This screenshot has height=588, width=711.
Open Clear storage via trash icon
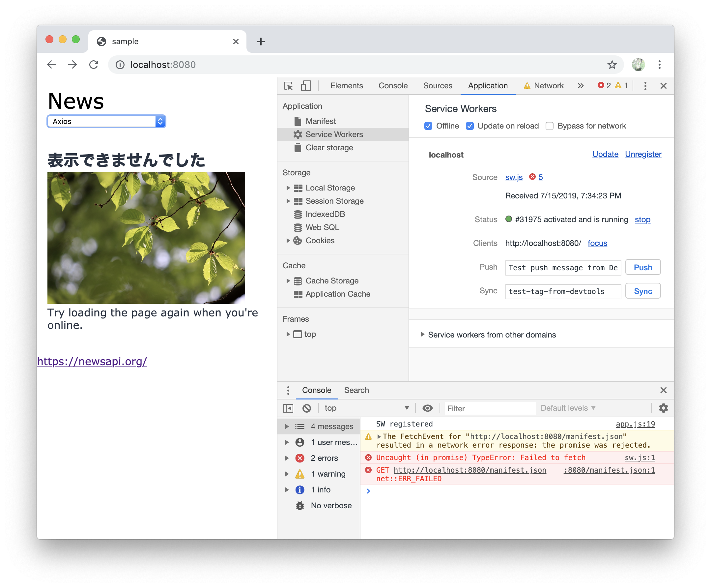pyautogui.click(x=297, y=147)
